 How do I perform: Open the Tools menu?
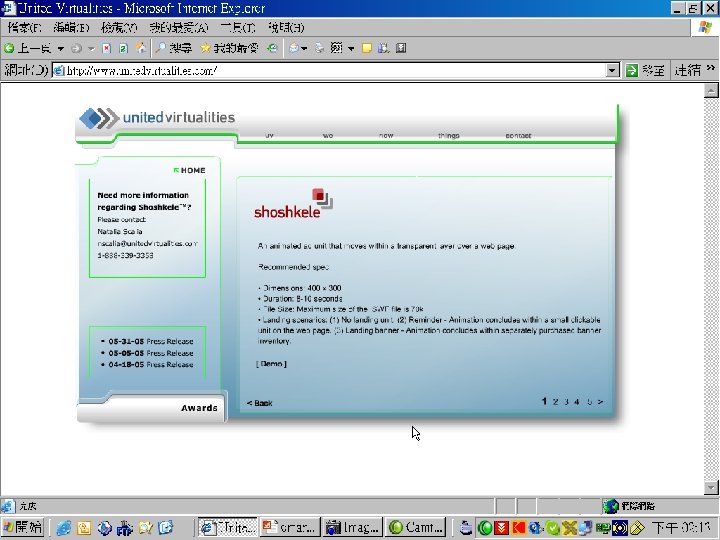(238, 28)
